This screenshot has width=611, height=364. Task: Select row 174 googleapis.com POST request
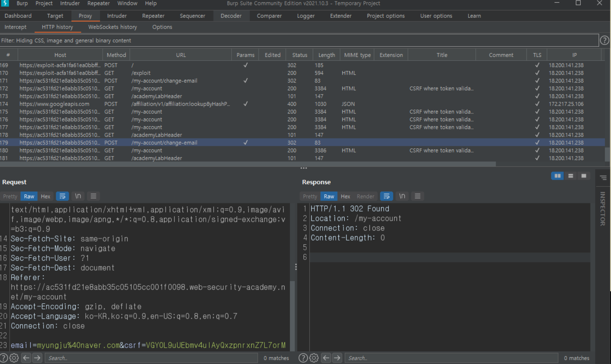(302, 104)
